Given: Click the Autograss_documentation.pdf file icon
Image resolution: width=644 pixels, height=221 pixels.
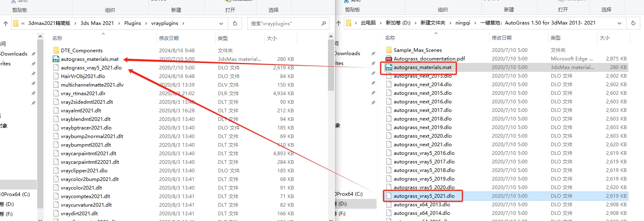Looking at the screenshot, I should (389, 58).
